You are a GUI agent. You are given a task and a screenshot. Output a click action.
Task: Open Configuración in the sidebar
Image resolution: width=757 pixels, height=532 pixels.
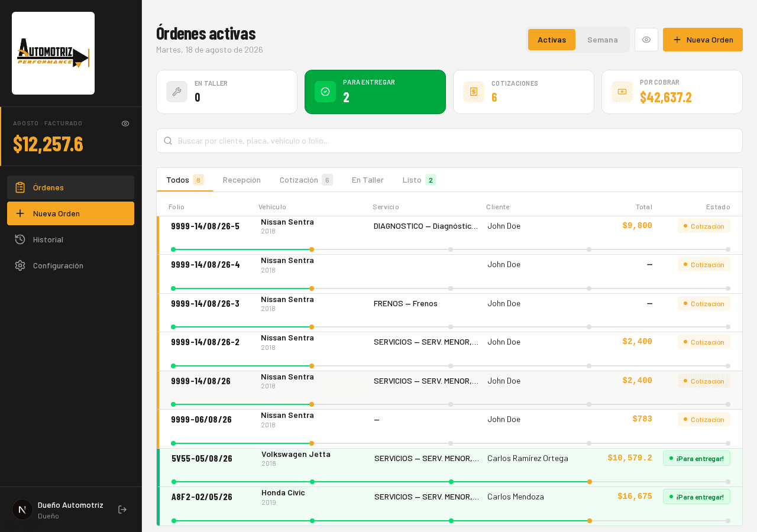(x=70, y=265)
